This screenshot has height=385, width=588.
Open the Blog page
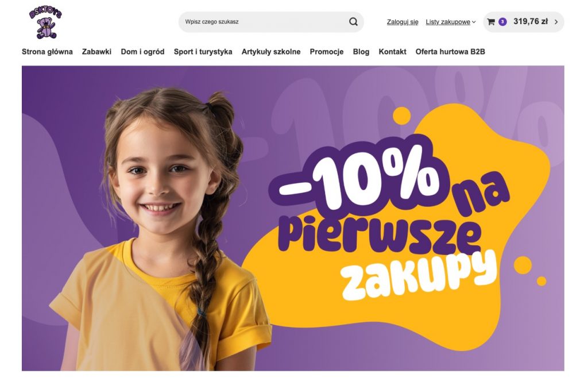click(x=361, y=52)
